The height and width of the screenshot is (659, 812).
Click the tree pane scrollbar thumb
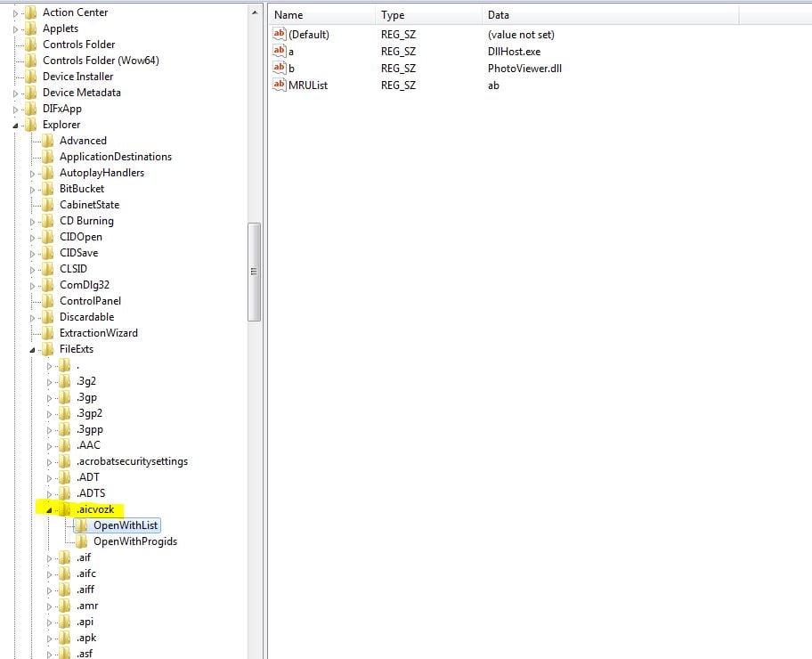255,272
